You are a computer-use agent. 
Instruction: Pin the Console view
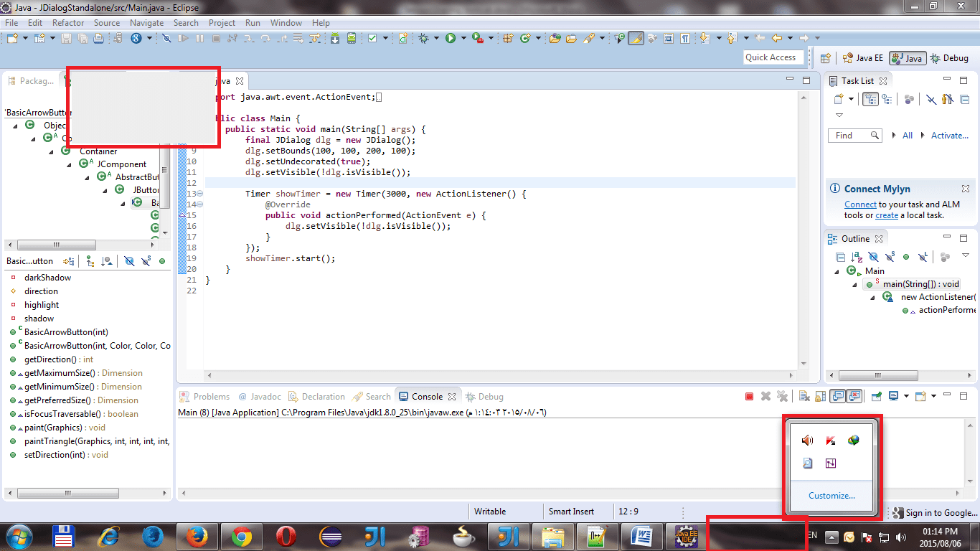[x=876, y=396]
